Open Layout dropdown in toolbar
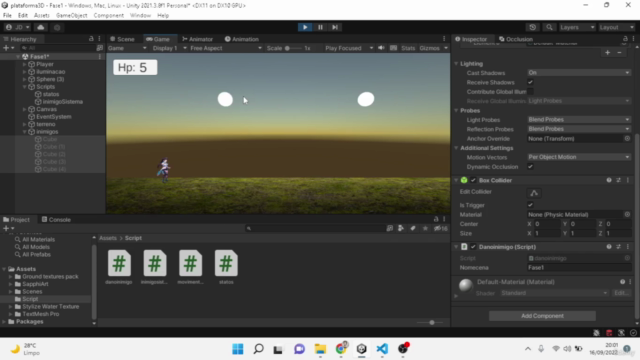This screenshot has height=360, width=640. (x=616, y=27)
